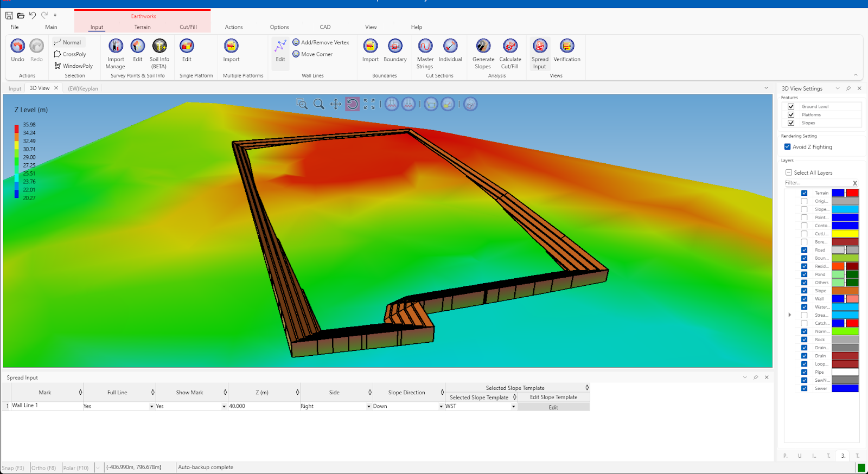
Task: Click the Multiple Platforms Import icon
Action: point(231,46)
